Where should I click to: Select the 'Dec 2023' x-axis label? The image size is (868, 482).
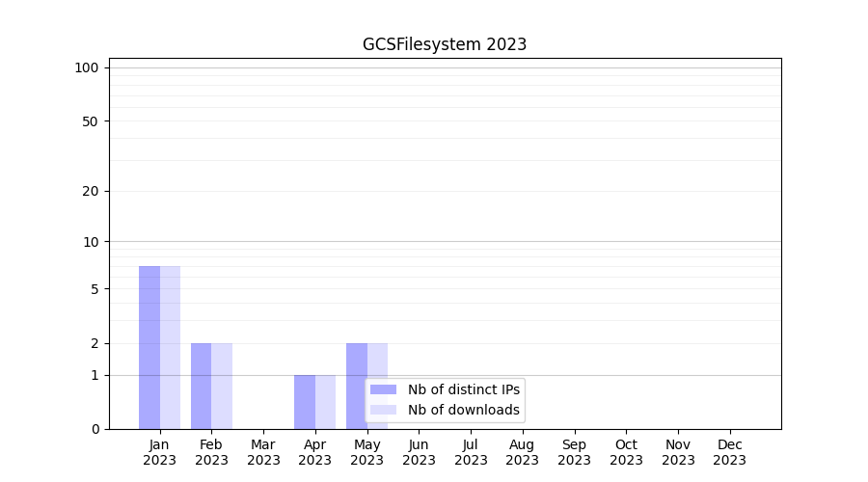click(x=729, y=452)
